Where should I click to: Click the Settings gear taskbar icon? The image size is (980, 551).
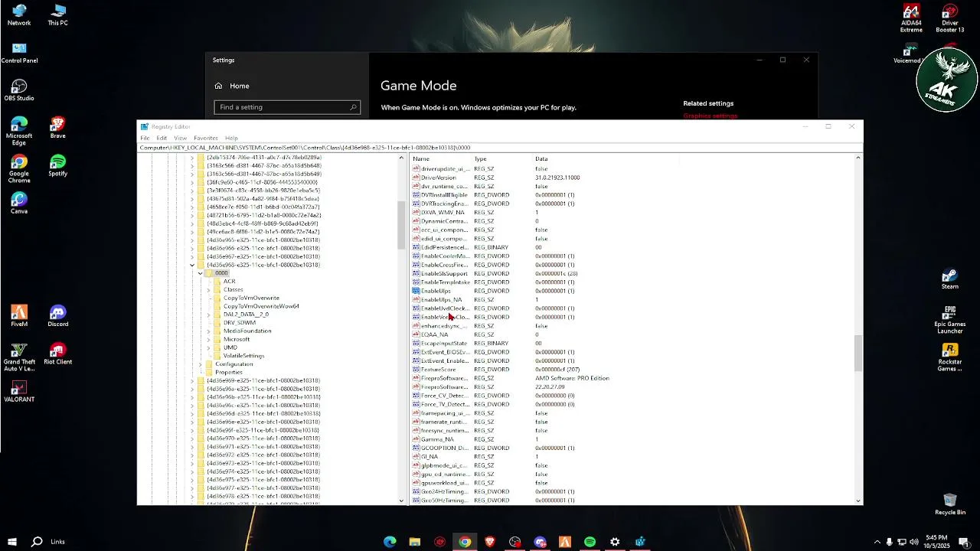click(x=615, y=542)
